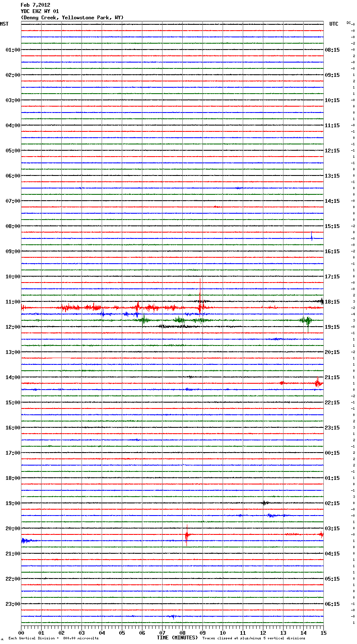Select the '15:00' MST time label
The image size is (357, 644).
pyautogui.click(x=13, y=402)
